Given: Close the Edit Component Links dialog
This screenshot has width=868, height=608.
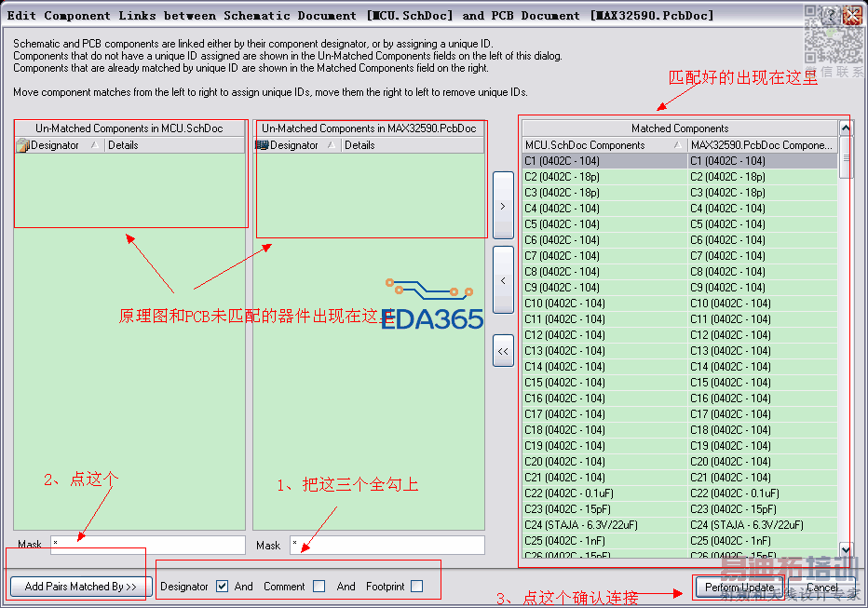Looking at the screenshot, I should tap(852, 15).
